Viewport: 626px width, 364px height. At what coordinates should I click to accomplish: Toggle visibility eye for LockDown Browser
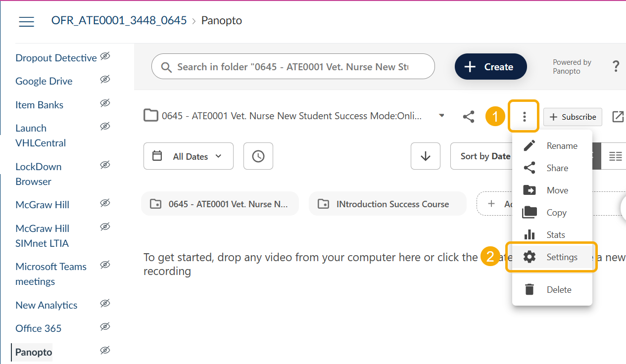[x=105, y=165]
